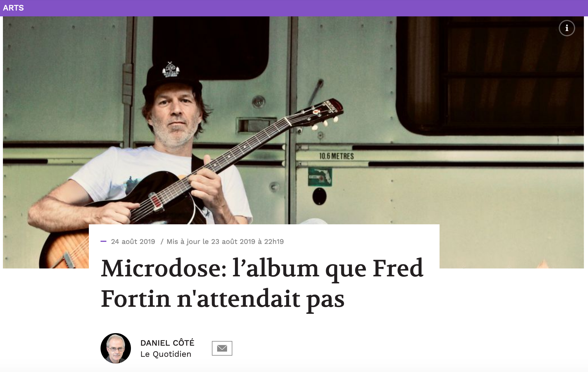Click the purple ARTS header bar
Viewport: 588px width, 372px height.
point(294,8)
